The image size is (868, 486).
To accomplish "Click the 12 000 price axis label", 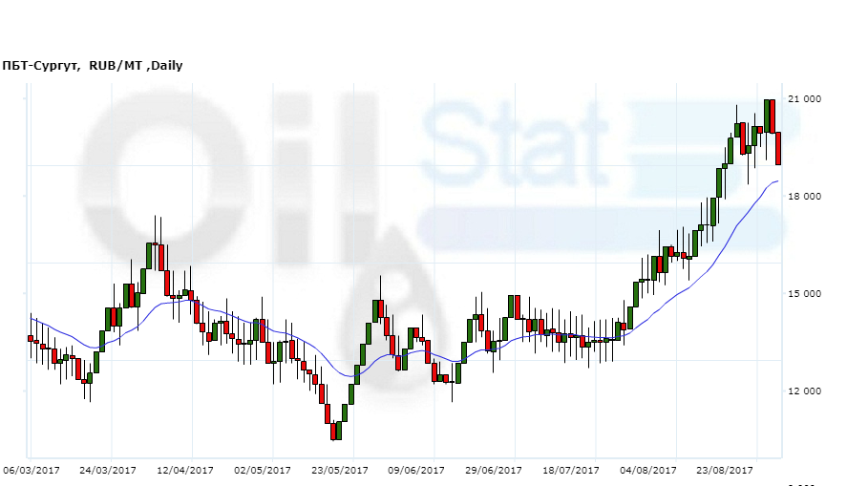I will coord(804,391).
